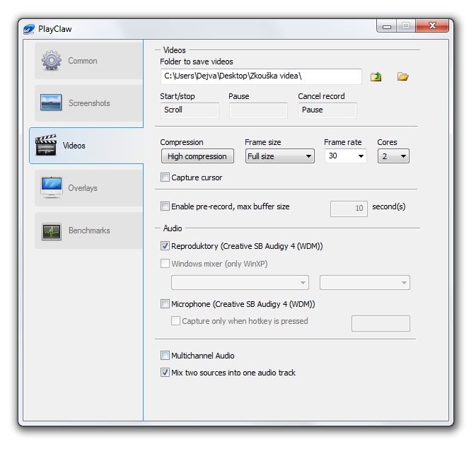Open the Frame size dropdown
The image size is (476, 449).
pos(279,156)
